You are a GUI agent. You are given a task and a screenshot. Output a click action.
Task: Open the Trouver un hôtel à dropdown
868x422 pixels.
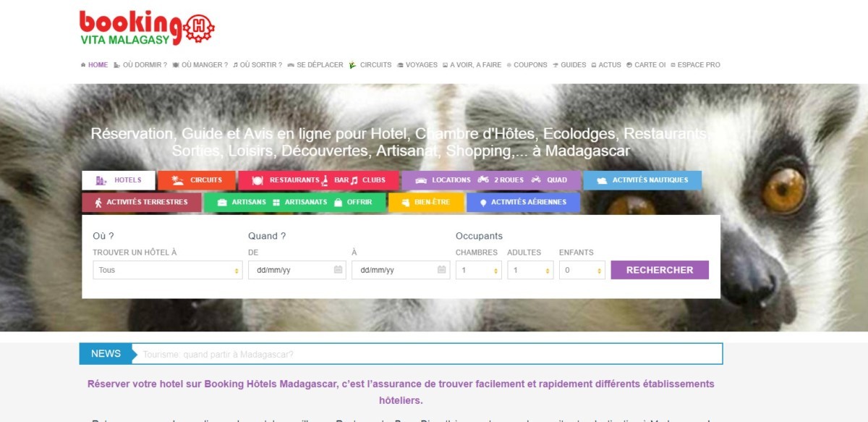(x=168, y=270)
